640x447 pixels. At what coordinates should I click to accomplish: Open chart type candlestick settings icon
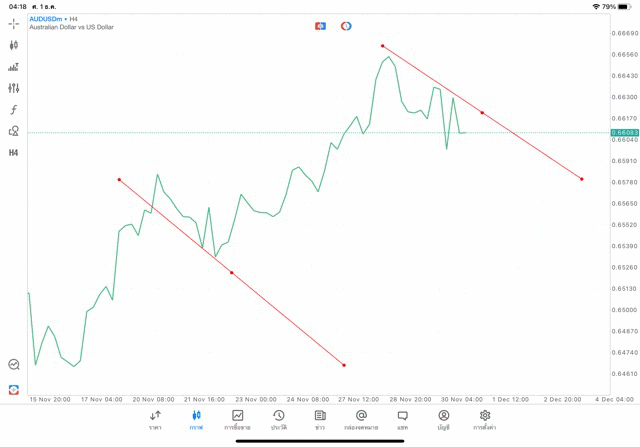click(14, 45)
